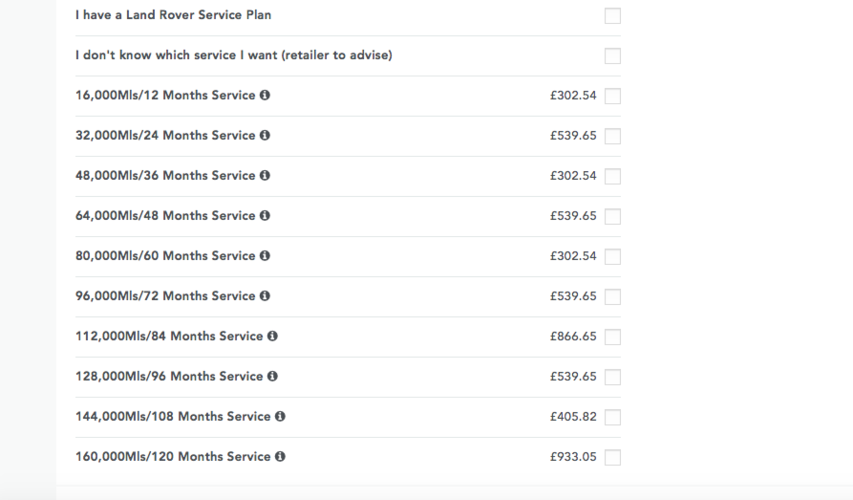Click info icon for 112,000Mls/84 Months Service
This screenshot has height=500, width=853.
pos(273,336)
